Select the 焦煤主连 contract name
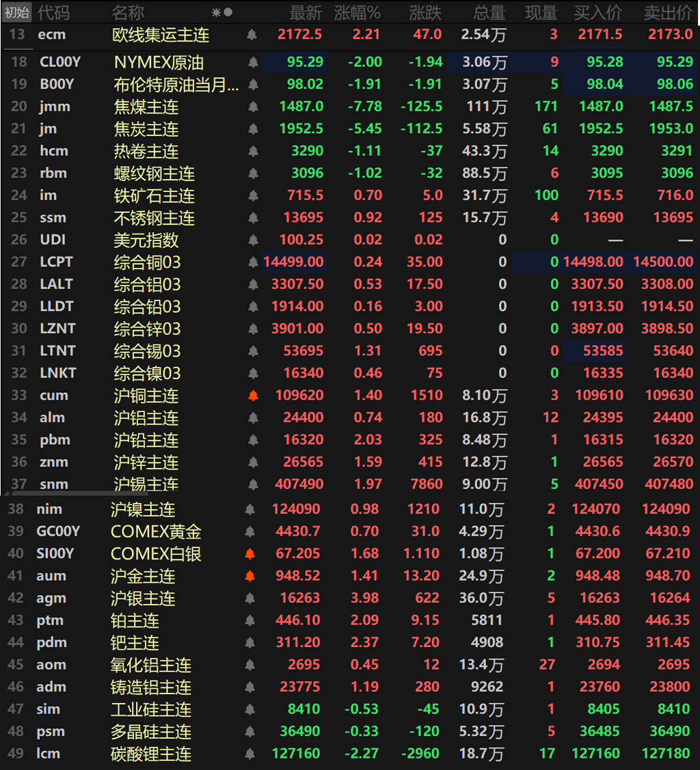Image resolution: width=700 pixels, height=770 pixels. 146,107
